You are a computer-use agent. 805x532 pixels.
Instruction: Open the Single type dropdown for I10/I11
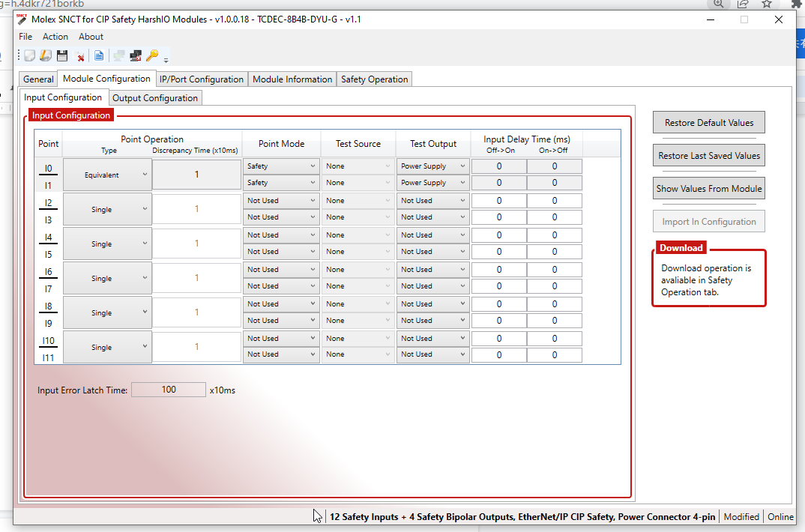[107, 348]
